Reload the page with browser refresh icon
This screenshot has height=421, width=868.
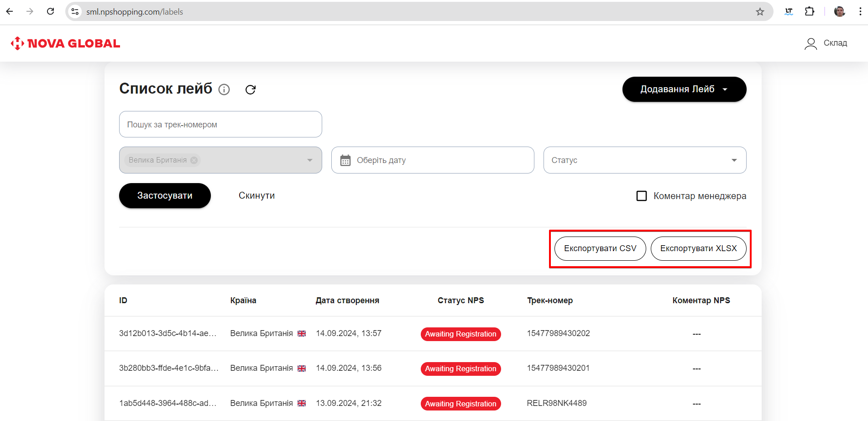[x=51, y=11]
